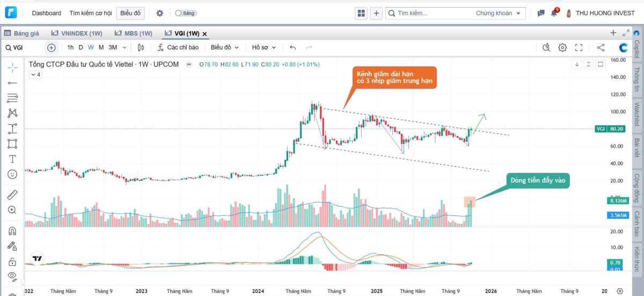Screen dimensions: 644x296
Task: Toggle magnet mode for drawings
Action: click(12, 231)
